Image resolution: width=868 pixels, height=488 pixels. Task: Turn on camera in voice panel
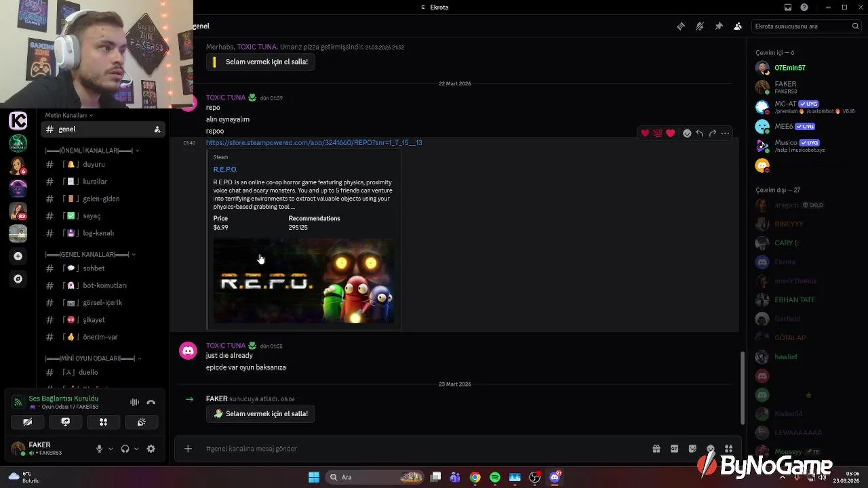[x=27, y=422]
